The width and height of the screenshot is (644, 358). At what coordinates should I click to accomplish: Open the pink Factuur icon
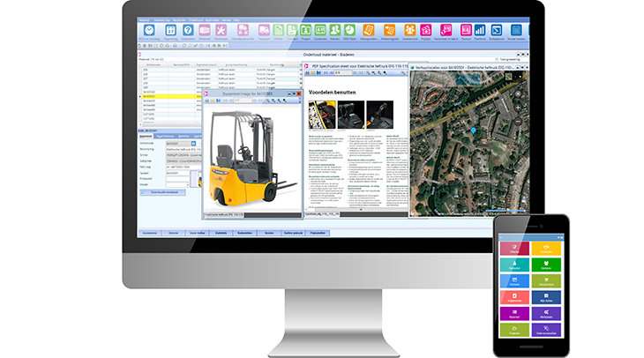(x=466, y=30)
